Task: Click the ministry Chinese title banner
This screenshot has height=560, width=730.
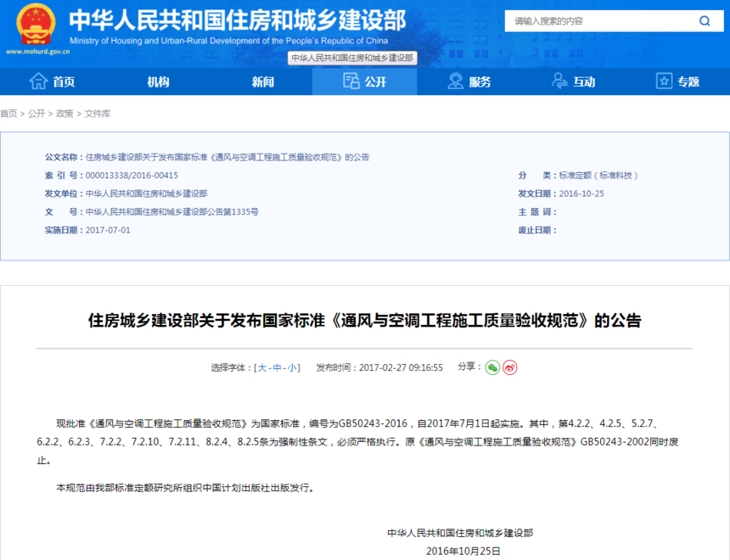Action: tap(238, 20)
